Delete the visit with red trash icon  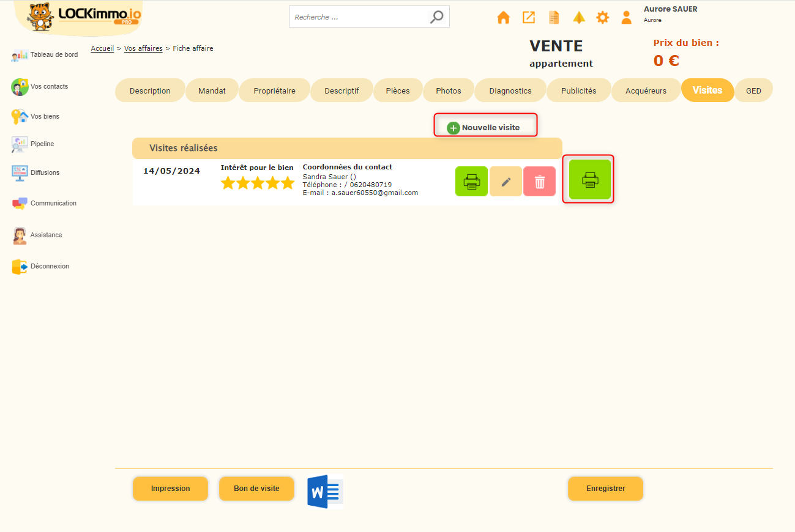(x=539, y=182)
